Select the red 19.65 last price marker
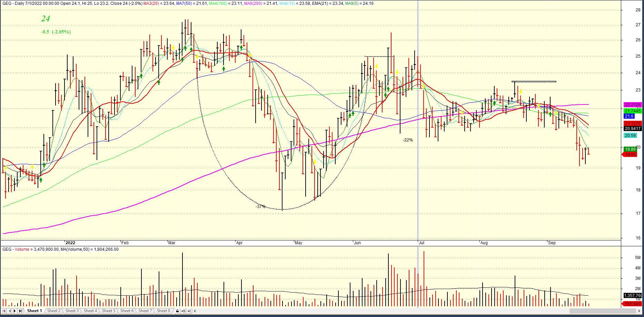Viewport: 644px width, 317px height. 631,155
